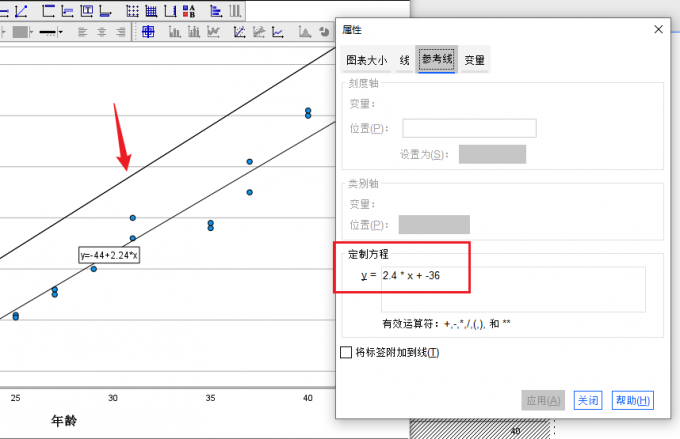Image resolution: width=680 pixels, height=439 pixels.
Task: Align text left icon
Action: [x=82, y=32]
